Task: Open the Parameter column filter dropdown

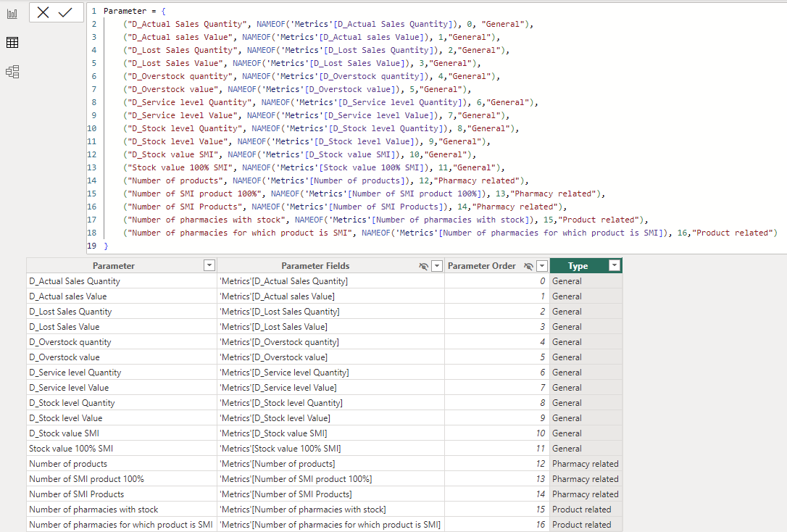Action: 209,265
